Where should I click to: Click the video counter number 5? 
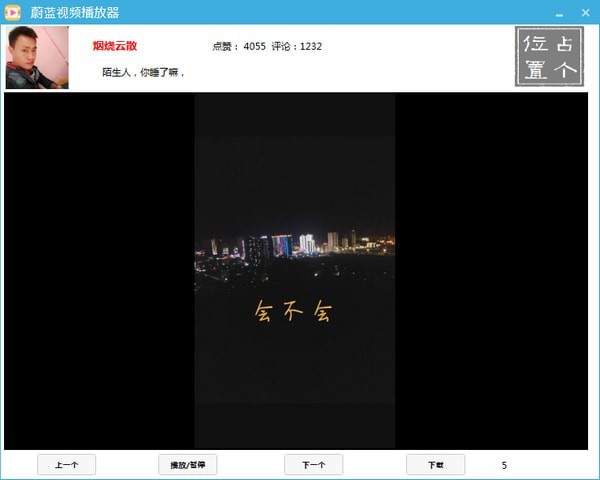pyautogui.click(x=504, y=465)
